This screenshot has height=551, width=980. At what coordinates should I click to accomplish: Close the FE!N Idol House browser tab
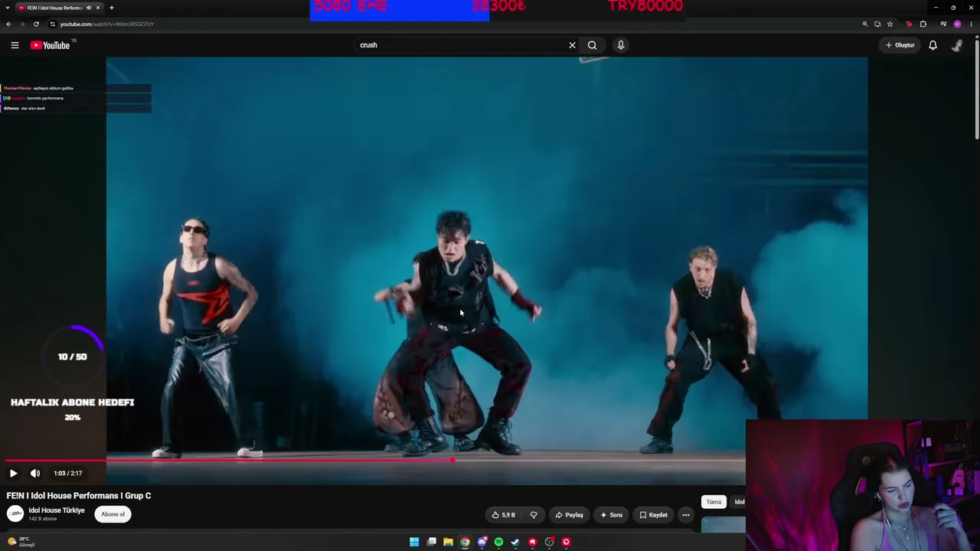(98, 8)
